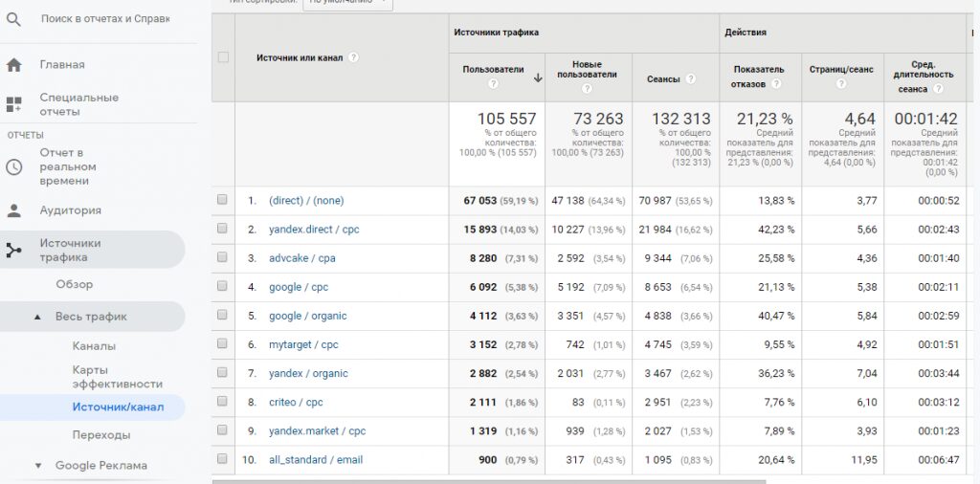The width and height of the screenshot is (980, 484).
Task: Click help icon next to Источник или канал
Action: coord(354,57)
